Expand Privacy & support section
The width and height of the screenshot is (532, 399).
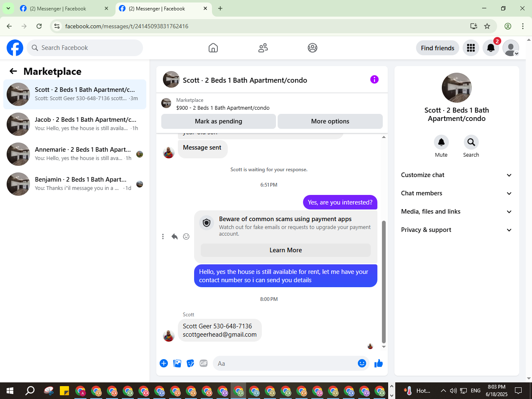coord(457,230)
